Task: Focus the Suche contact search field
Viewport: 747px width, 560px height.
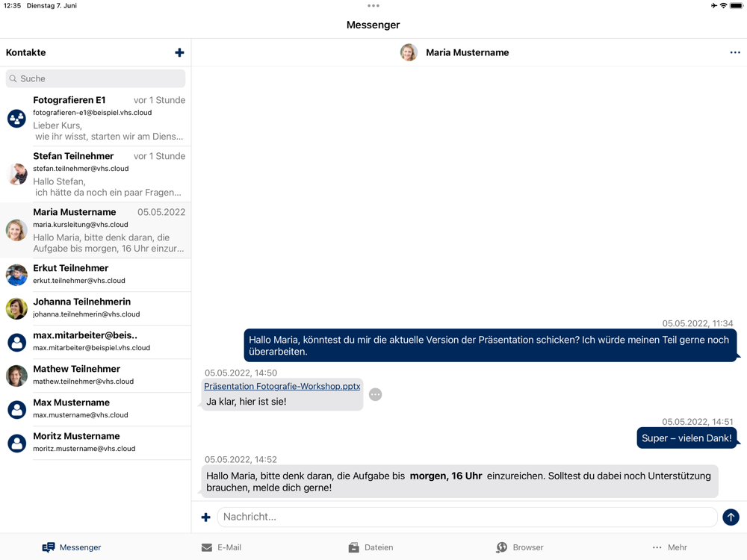Action: 96,78
